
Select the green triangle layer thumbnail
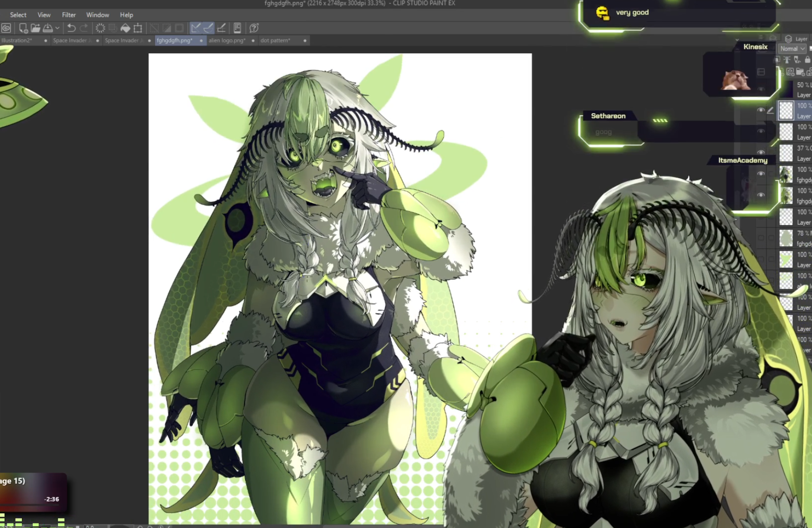[786, 260]
